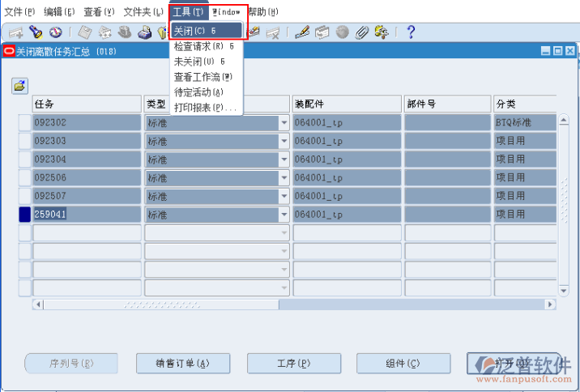Click the 工序(P) button

click(x=294, y=364)
